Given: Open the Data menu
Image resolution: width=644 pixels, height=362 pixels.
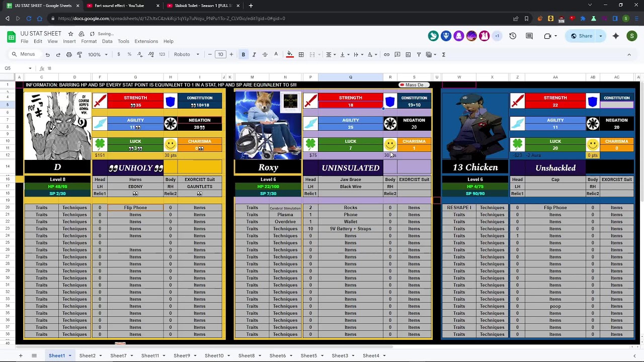Looking at the screenshot, I should 107,41.
